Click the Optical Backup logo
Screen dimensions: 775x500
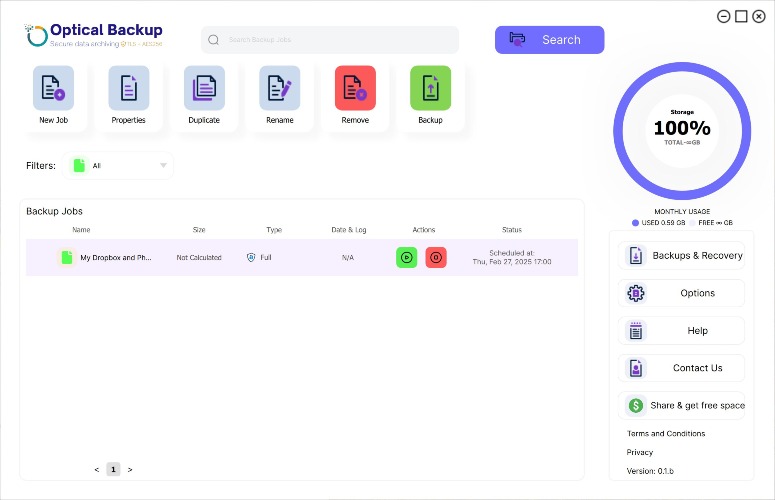tap(93, 35)
